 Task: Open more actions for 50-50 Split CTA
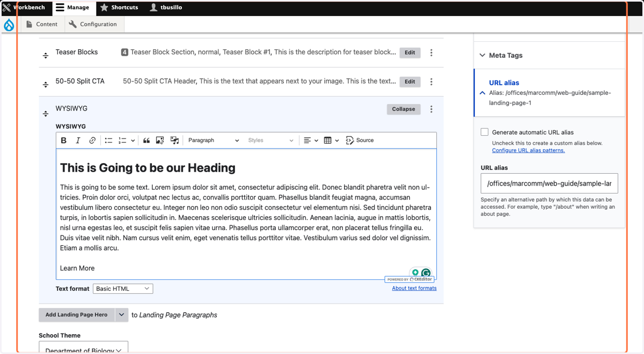(431, 82)
